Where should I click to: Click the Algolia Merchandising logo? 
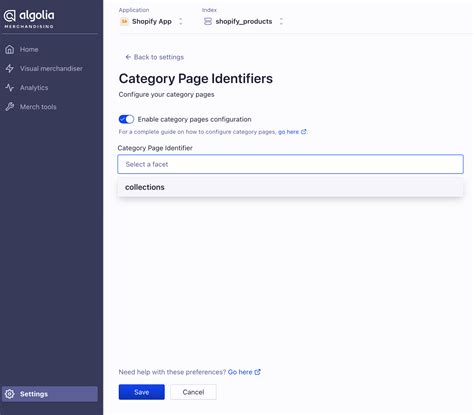click(29, 19)
